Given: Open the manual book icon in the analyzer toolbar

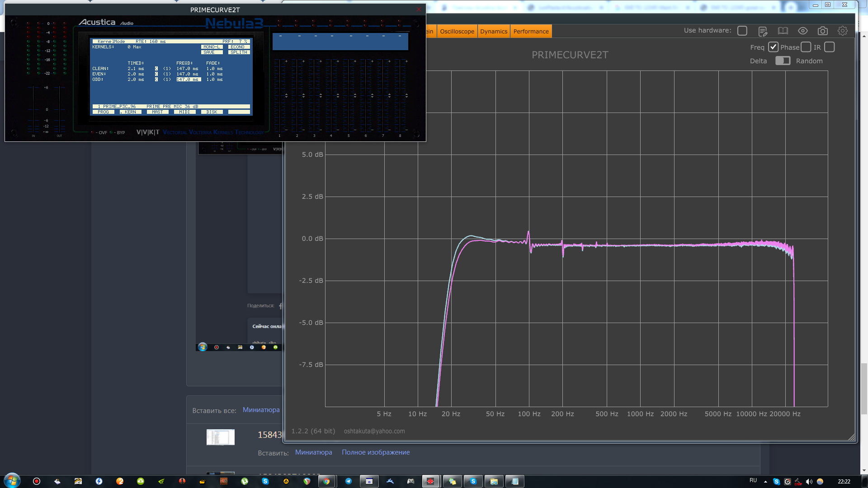Looking at the screenshot, I should click(x=783, y=31).
